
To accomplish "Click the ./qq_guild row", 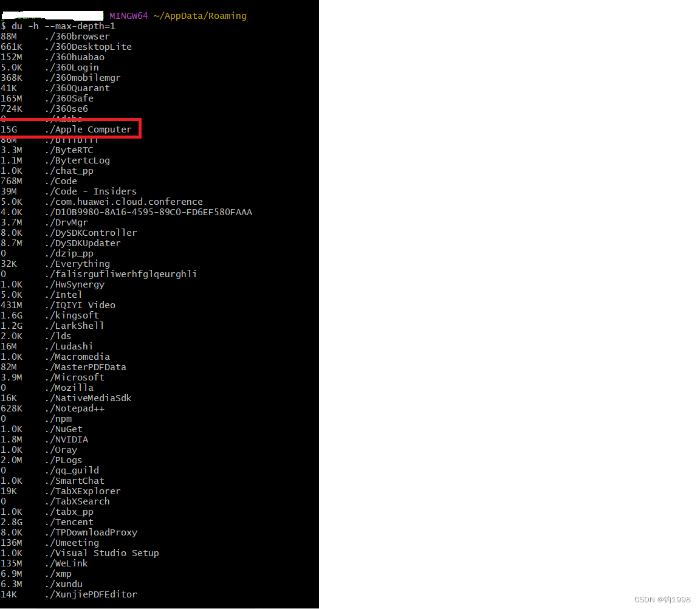I will tap(50, 470).
